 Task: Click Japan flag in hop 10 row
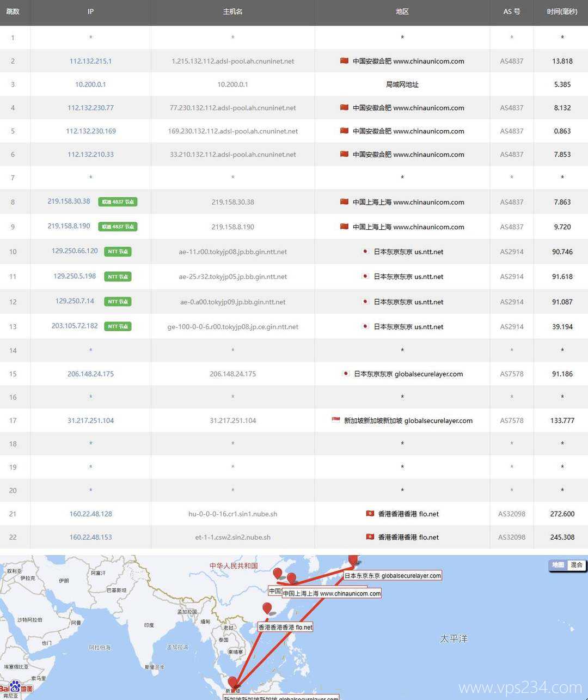[366, 251]
